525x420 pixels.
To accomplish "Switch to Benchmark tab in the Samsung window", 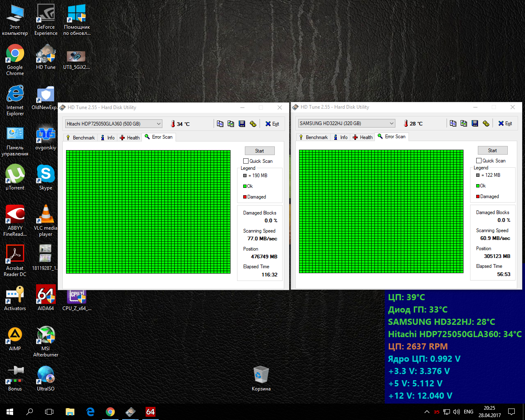I will click(x=314, y=137).
